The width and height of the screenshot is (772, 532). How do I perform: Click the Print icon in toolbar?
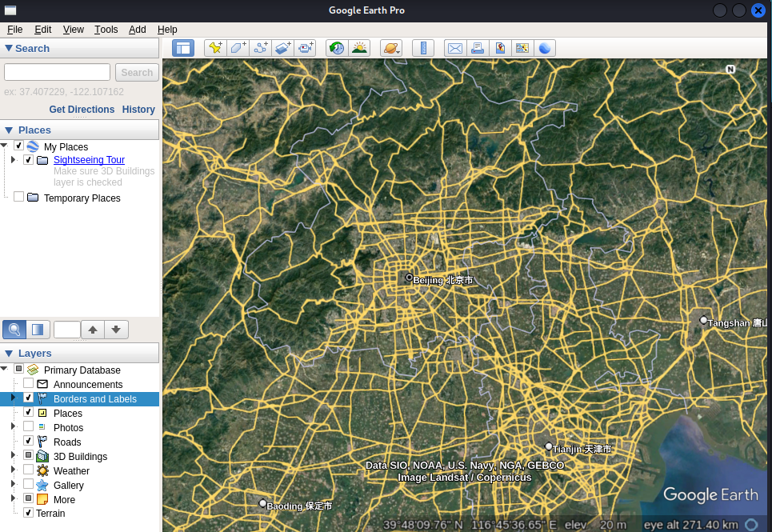pos(478,48)
